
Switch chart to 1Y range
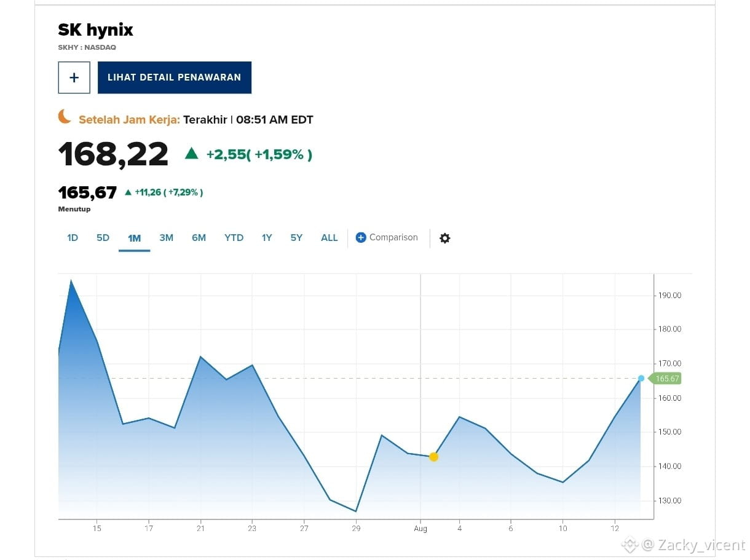[267, 238]
